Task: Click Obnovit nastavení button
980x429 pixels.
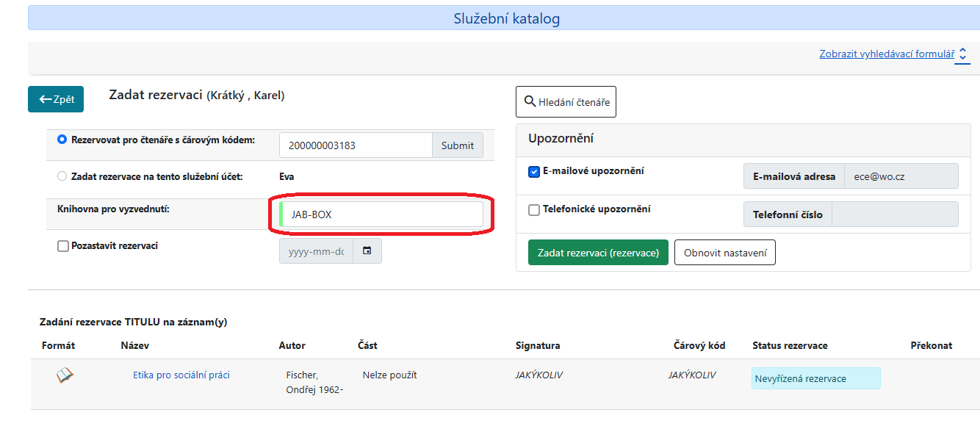Action: (724, 253)
